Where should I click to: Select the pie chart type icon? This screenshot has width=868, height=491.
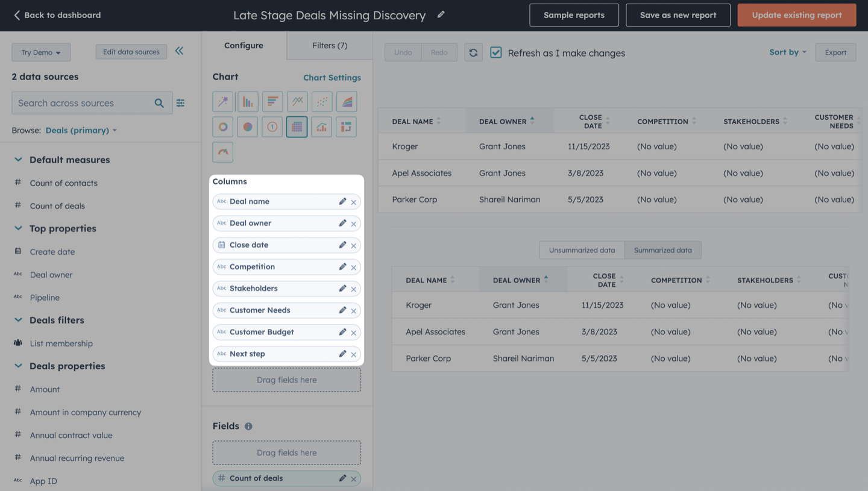click(248, 127)
